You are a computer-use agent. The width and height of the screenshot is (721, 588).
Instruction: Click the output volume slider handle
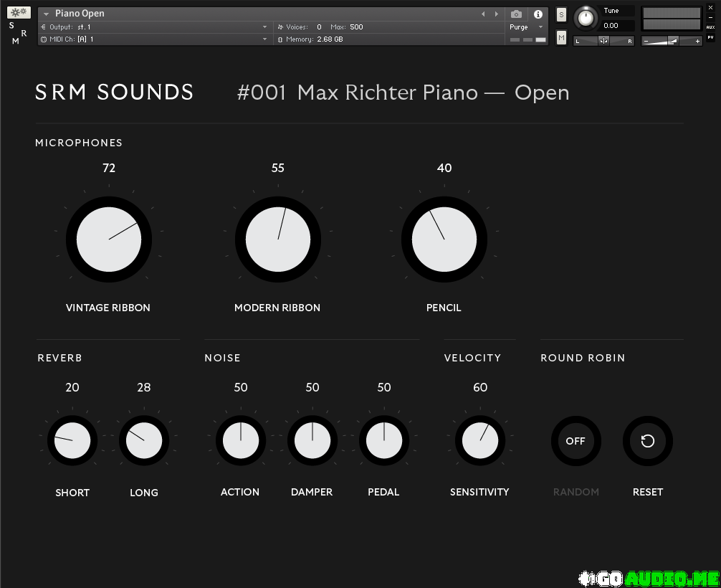(673, 41)
